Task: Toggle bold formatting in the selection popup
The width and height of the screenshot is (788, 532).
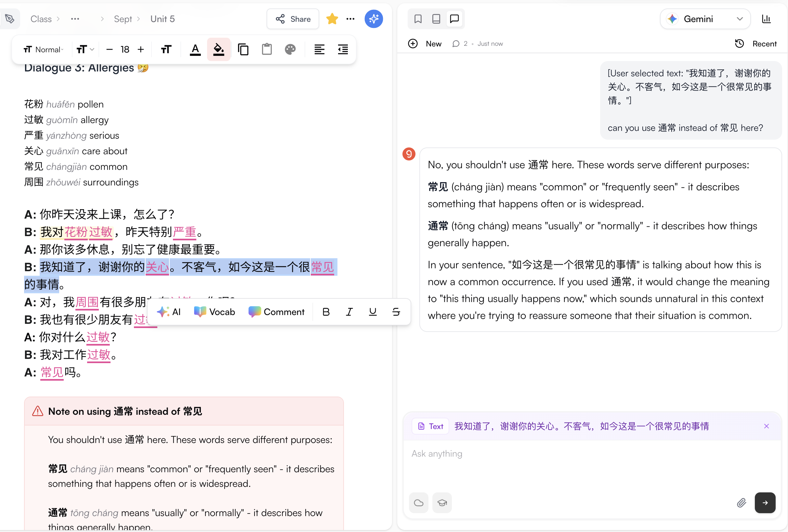Action: [326, 312]
